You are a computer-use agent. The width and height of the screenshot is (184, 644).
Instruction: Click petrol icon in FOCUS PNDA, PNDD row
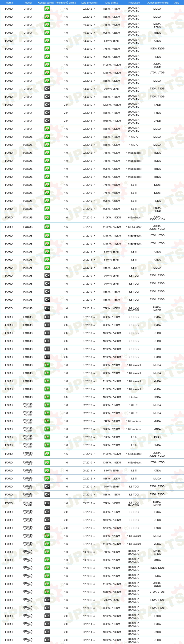tap(47, 209)
